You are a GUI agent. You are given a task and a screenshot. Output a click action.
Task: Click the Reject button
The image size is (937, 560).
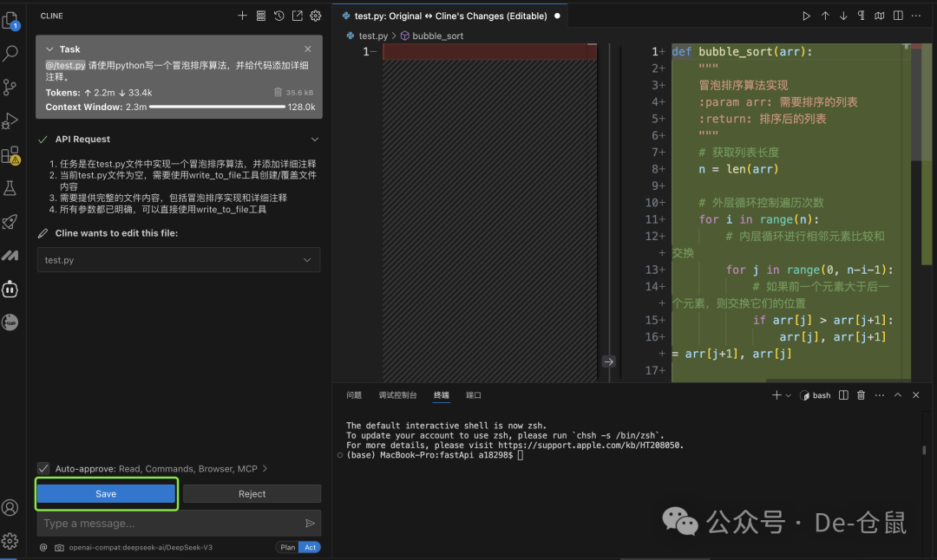tap(252, 493)
